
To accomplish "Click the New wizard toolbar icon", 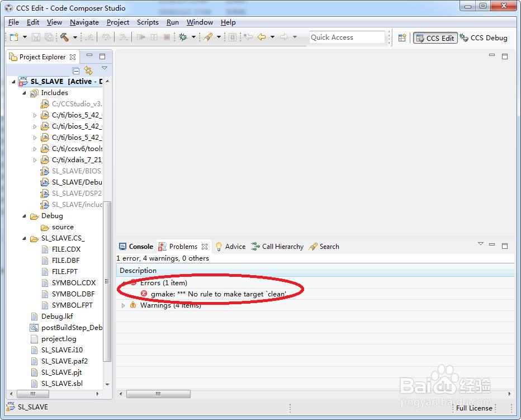I will point(14,37).
